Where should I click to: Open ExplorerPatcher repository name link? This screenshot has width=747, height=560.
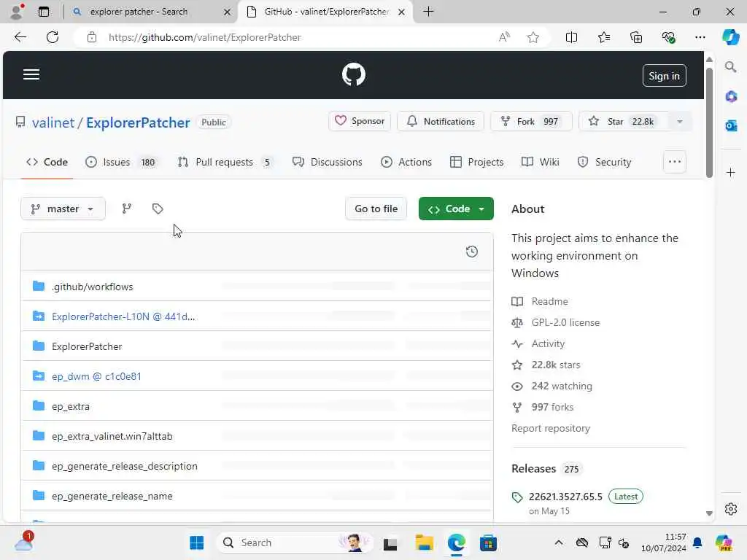(x=138, y=122)
